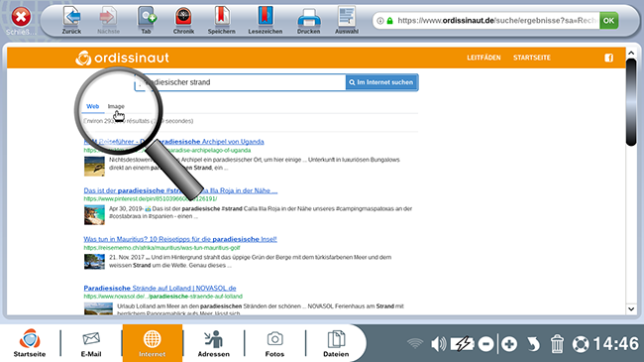644x362 pixels.
Task: Zoom out with the minus button
Action: tap(485, 344)
